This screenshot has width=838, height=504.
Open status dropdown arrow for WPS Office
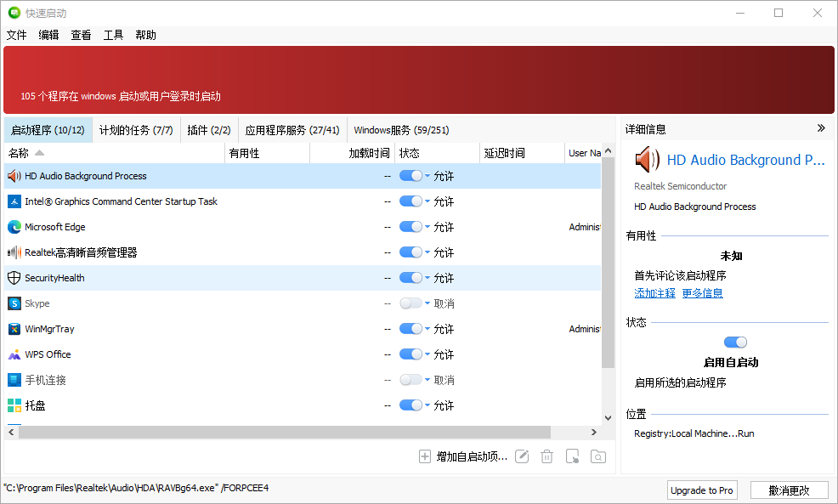pyautogui.click(x=427, y=354)
